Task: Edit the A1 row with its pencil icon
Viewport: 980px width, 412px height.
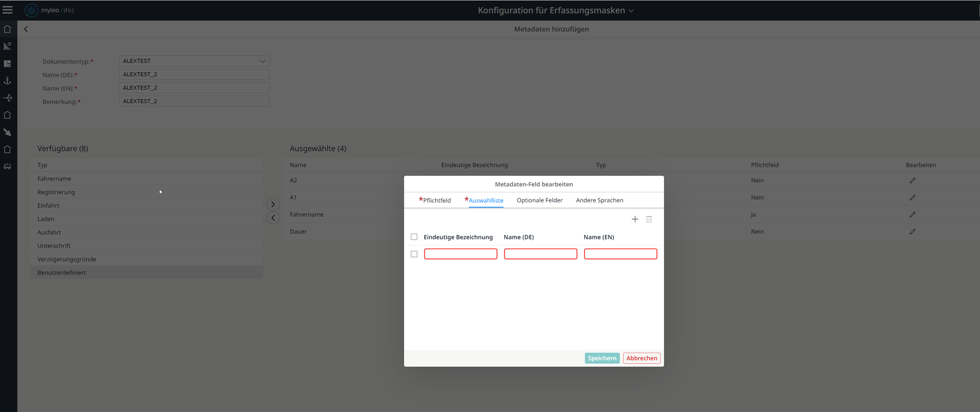Action: pos(912,197)
